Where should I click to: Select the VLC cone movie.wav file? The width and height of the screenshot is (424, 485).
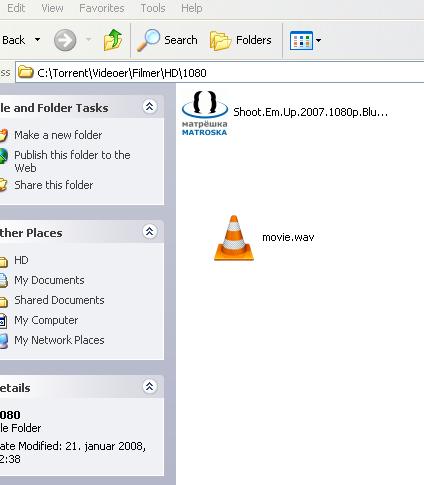click(264, 237)
